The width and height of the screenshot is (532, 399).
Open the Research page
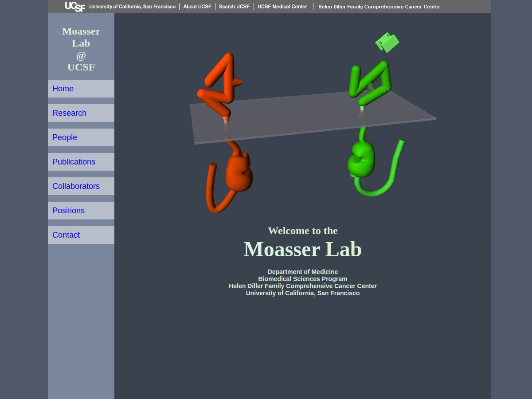click(x=81, y=113)
